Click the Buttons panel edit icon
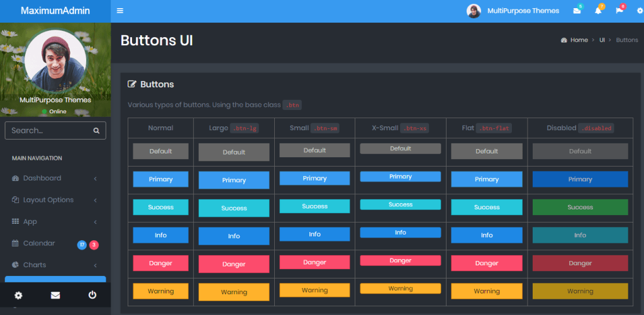Viewport: 644px width, 315px height. (132, 84)
